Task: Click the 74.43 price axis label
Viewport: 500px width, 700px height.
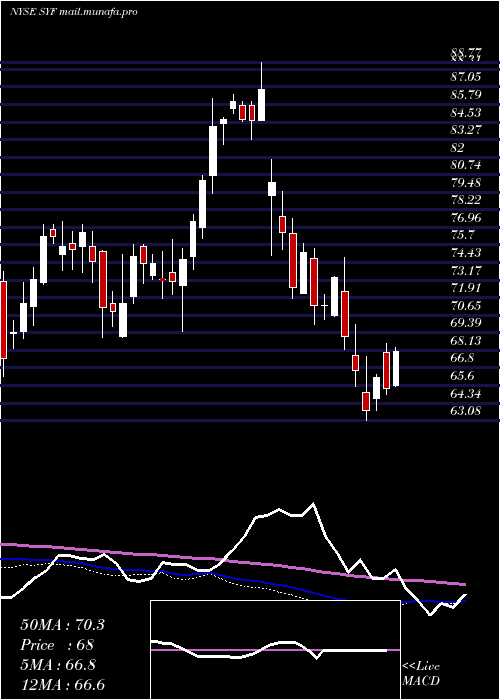Action: click(466, 253)
